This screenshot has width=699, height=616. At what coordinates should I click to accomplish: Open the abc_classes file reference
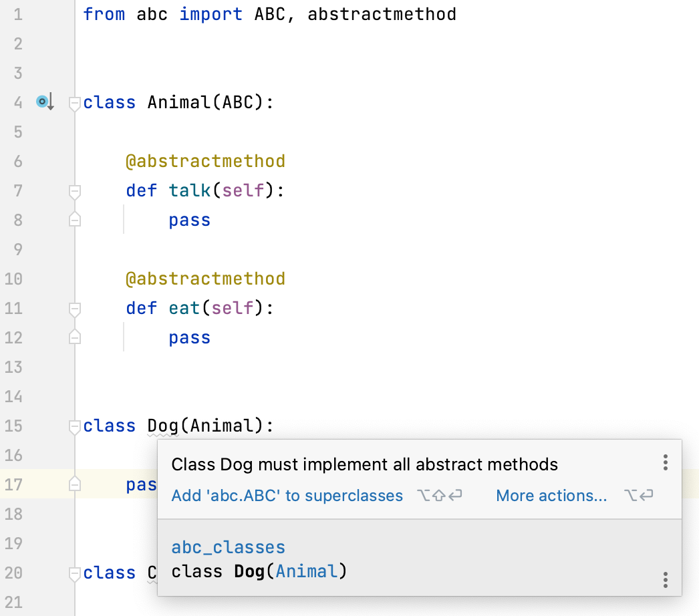click(228, 547)
